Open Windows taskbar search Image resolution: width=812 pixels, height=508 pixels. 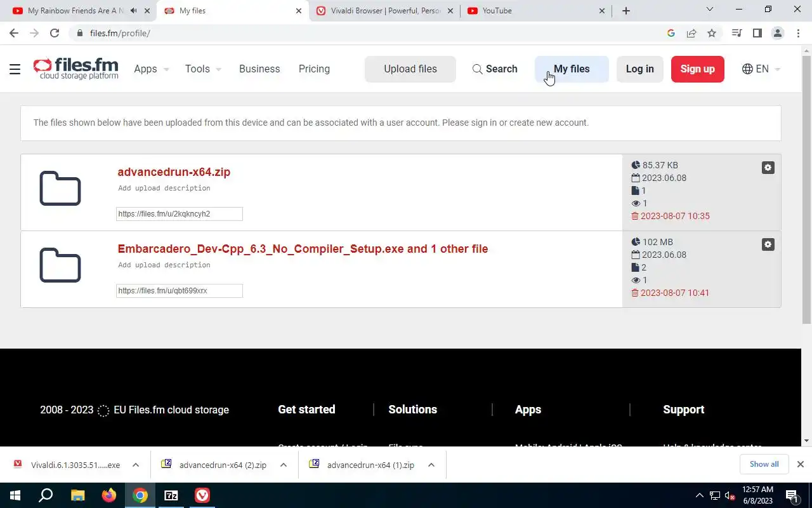46,495
